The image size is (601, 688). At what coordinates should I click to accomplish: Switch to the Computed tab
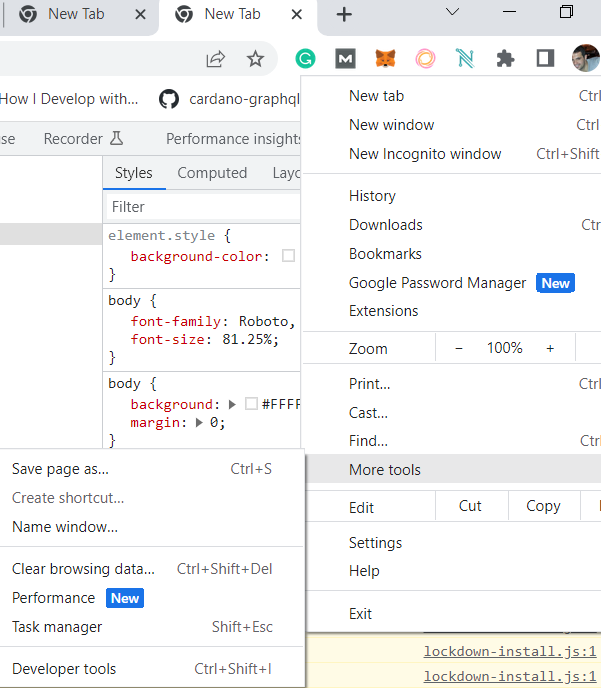pyautogui.click(x=212, y=173)
